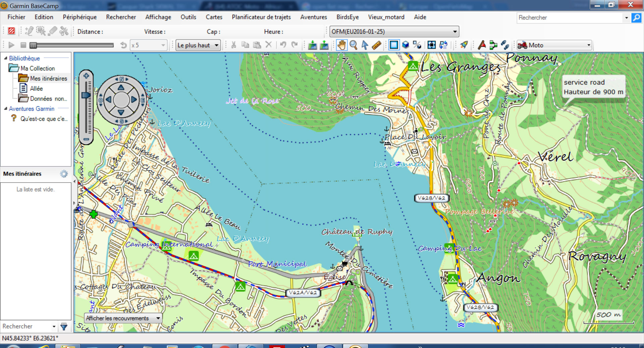644x348 pixels.
Task: Click the new route tool icon
Action: 493,45
